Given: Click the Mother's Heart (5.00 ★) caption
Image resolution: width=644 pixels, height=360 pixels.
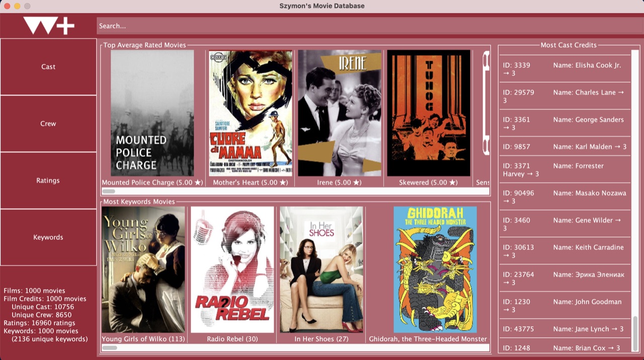Looking at the screenshot, I should tap(251, 182).
